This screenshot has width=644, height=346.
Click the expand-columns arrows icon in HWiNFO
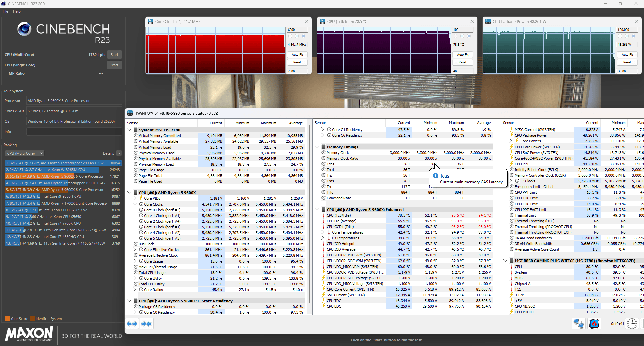(132, 324)
